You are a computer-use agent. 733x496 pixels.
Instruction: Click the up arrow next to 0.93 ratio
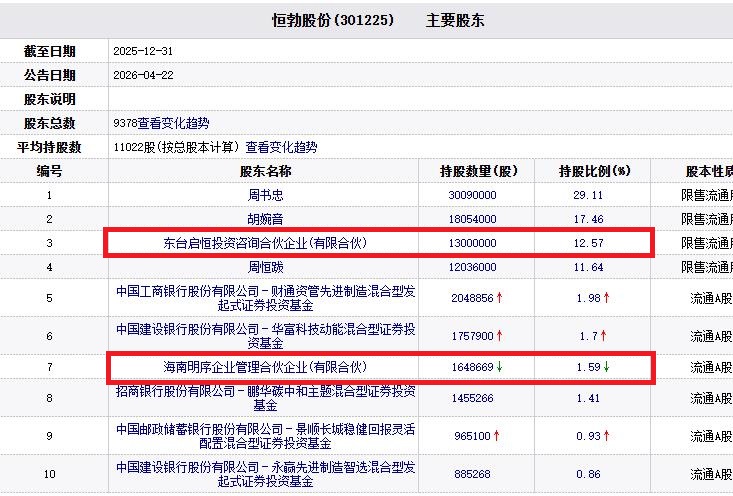pos(605,436)
